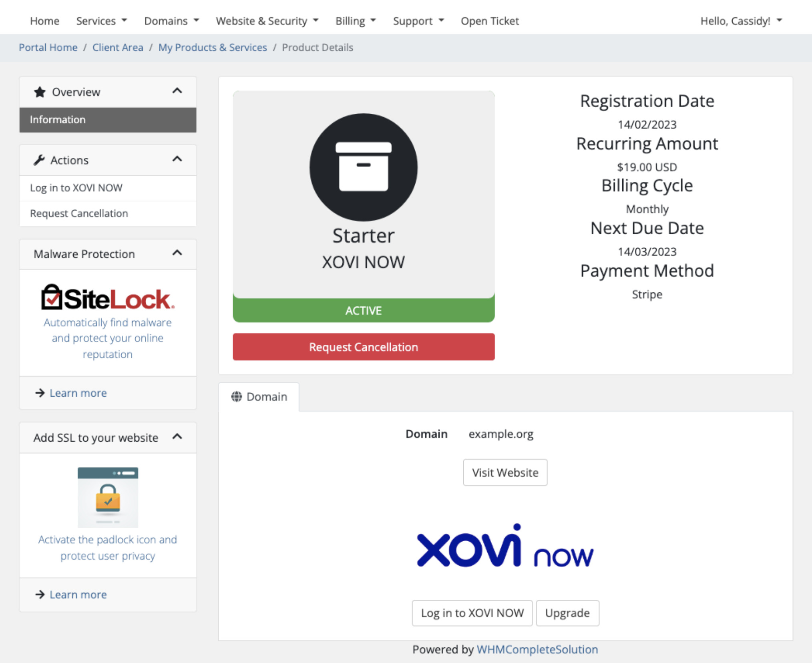
Task: Click the 14/03/2023 next due date
Action: [x=647, y=251]
